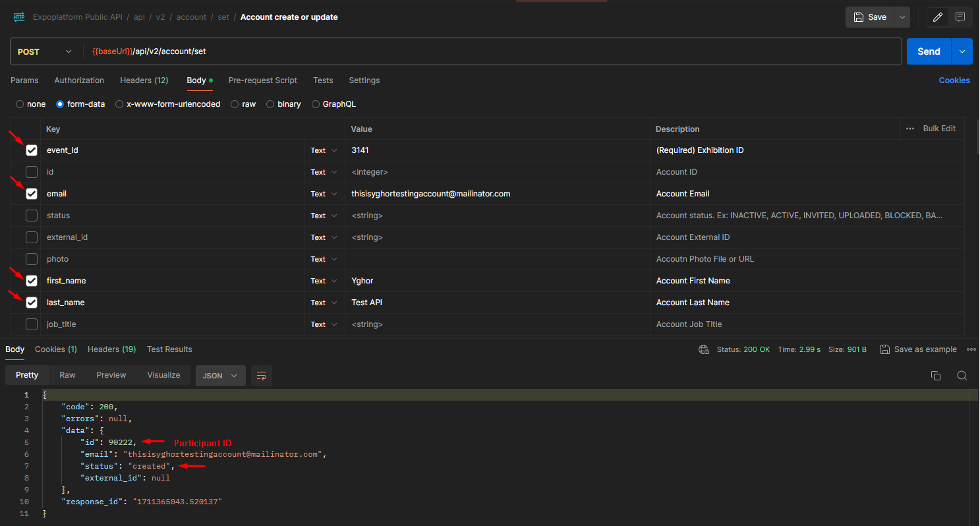The height and width of the screenshot is (526, 980).
Task: Open the Cookies link
Action: [954, 80]
